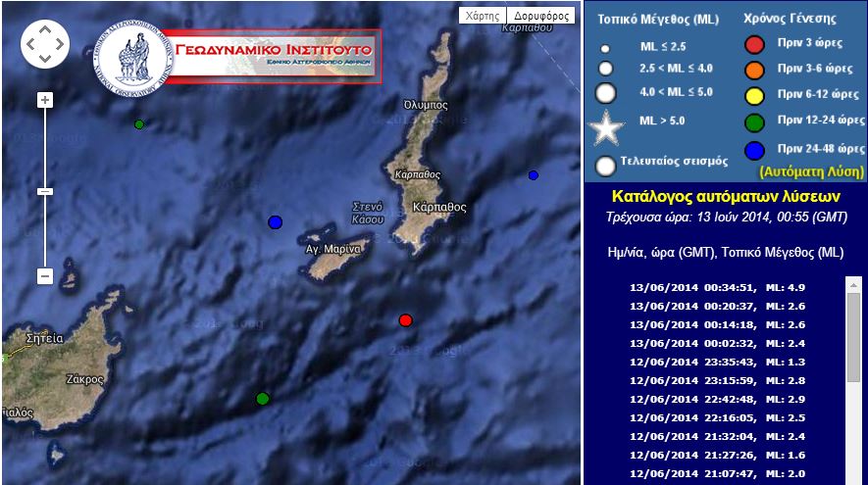Click the blue Πριν 24-48 ώρες swatch
This screenshot has width=868, height=485.
pyautogui.click(x=754, y=151)
